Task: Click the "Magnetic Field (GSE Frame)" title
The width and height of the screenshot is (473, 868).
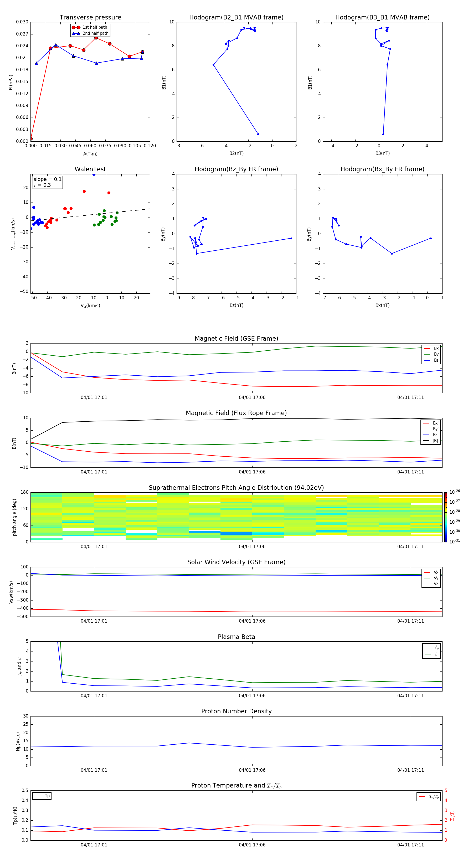Action: point(236,339)
